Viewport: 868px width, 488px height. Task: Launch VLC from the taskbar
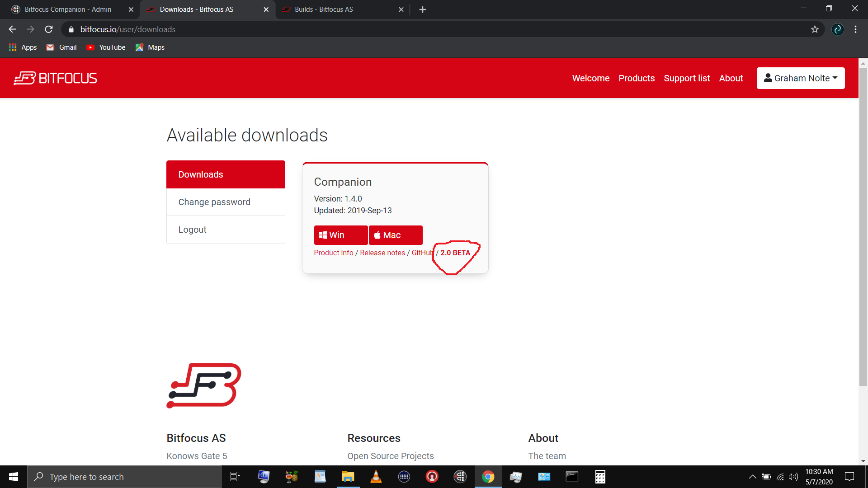pyautogui.click(x=376, y=477)
